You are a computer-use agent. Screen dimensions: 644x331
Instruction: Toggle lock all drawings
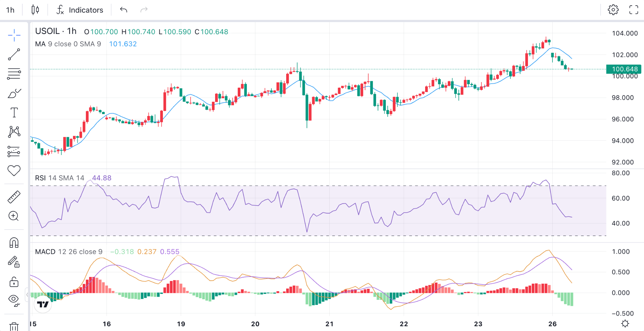pyautogui.click(x=14, y=282)
